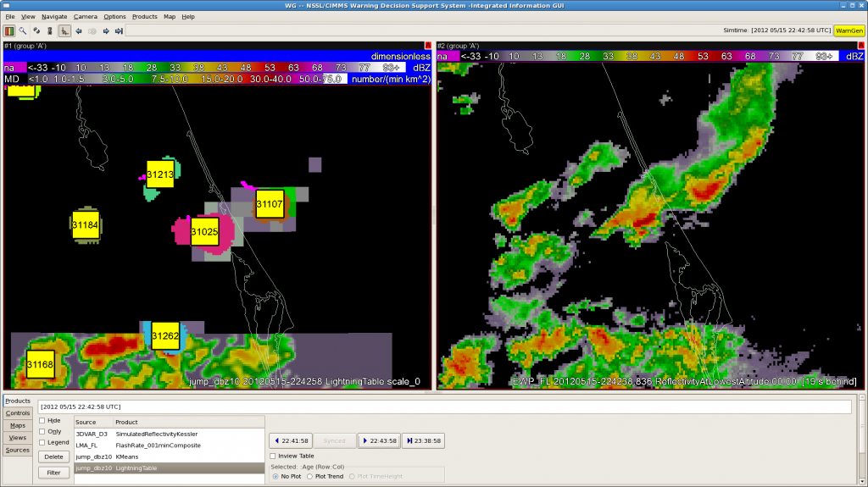Select the Plot Trend radio button

tap(310, 476)
